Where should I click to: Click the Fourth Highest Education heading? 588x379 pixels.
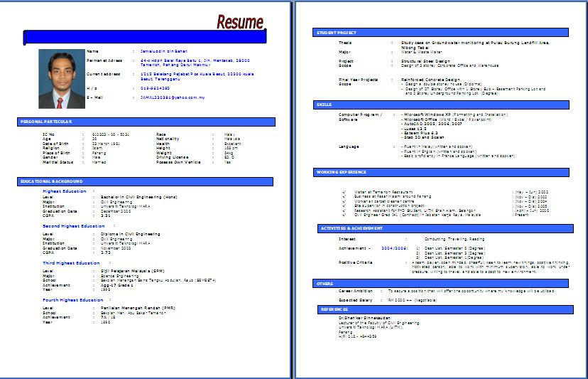(x=72, y=300)
